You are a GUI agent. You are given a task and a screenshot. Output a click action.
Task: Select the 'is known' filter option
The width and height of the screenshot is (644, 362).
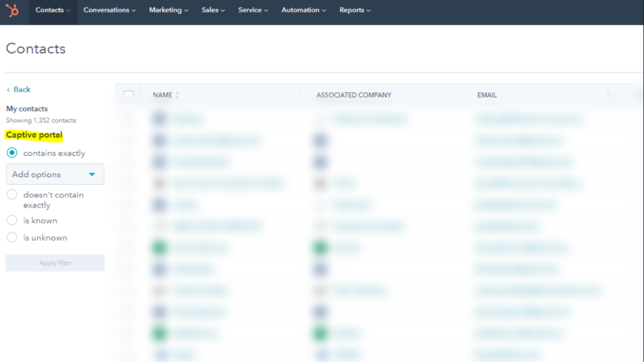tap(12, 220)
